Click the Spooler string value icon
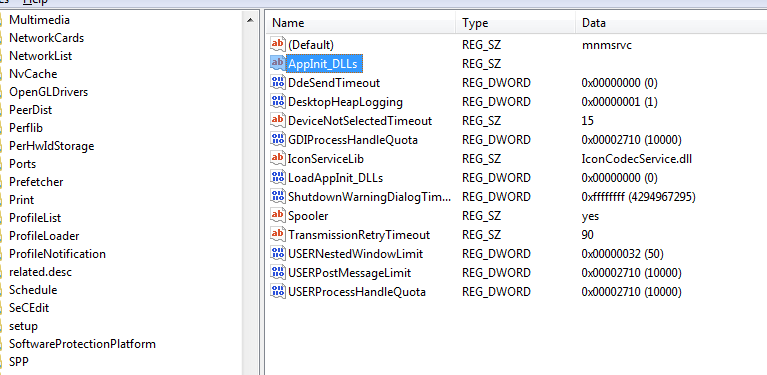The width and height of the screenshot is (767, 375). pyautogui.click(x=277, y=215)
